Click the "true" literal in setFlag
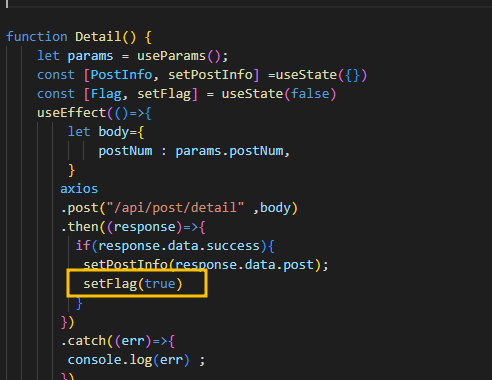 coord(160,284)
